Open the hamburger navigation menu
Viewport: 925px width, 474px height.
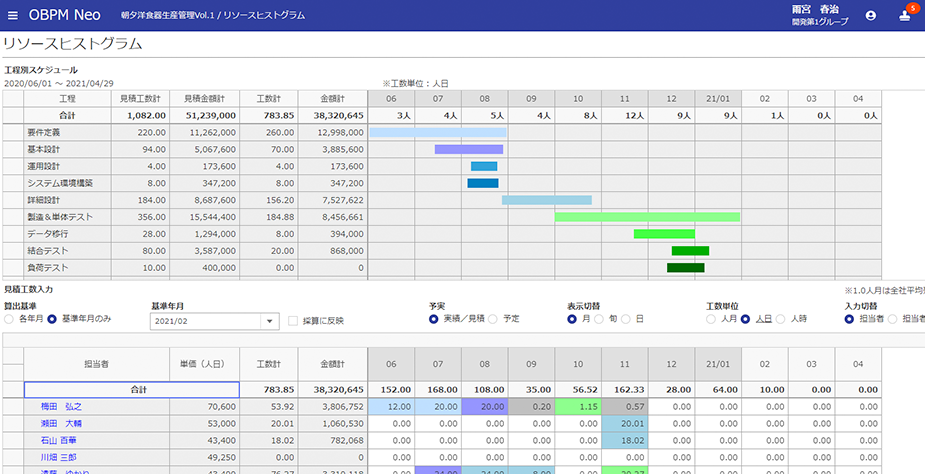pos(12,16)
